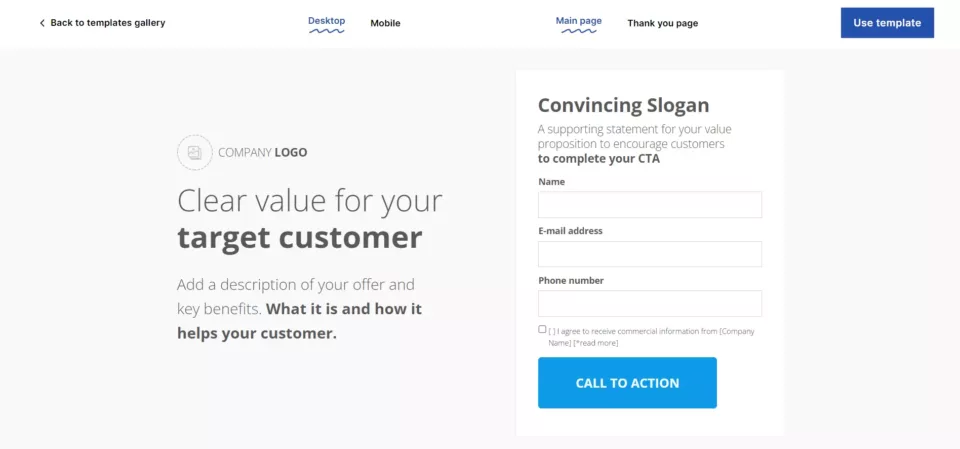Select the Main page tab
Screen dimensions: 960x449
[578, 21]
